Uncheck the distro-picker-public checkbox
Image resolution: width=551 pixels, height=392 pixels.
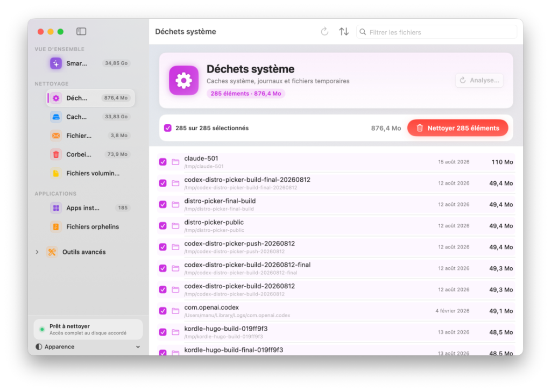tap(163, 226)
